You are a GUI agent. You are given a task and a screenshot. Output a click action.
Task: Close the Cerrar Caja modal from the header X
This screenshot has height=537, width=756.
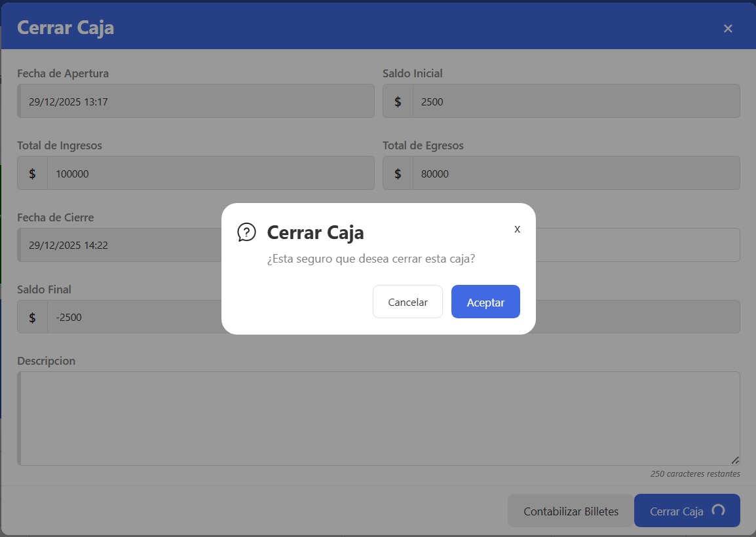click(x=728, y=28)
